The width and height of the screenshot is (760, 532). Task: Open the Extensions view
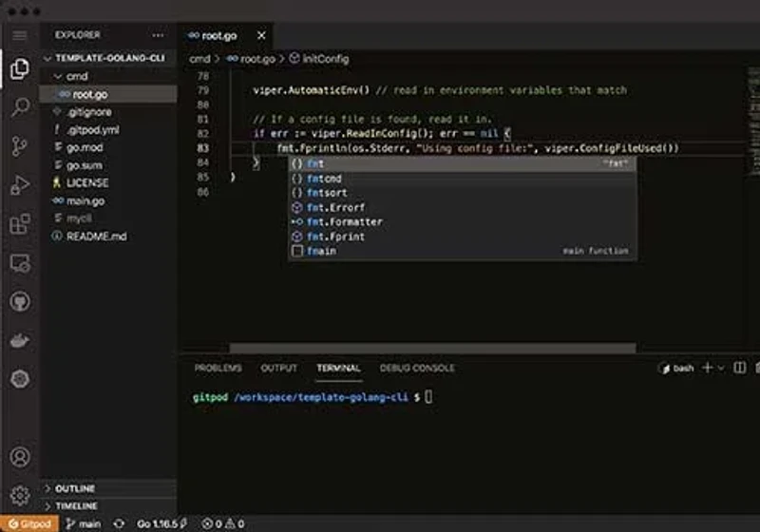[20, 224]
